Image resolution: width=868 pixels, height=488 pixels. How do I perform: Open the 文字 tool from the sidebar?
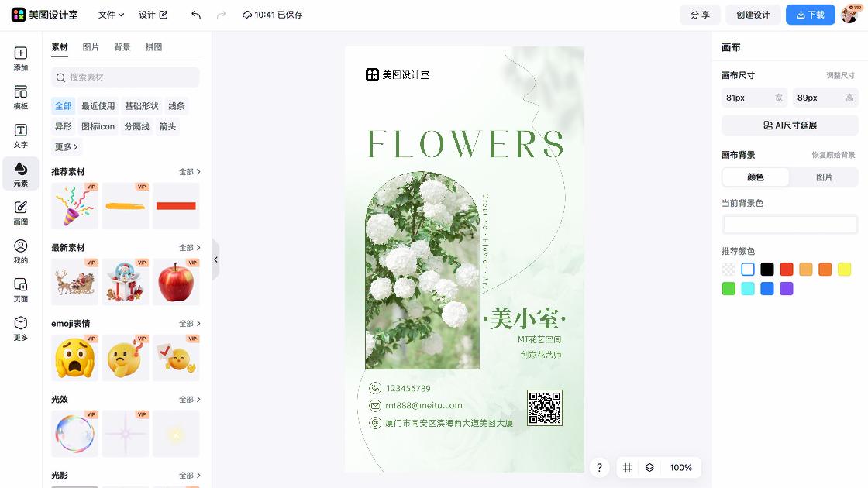click(20, 134)
